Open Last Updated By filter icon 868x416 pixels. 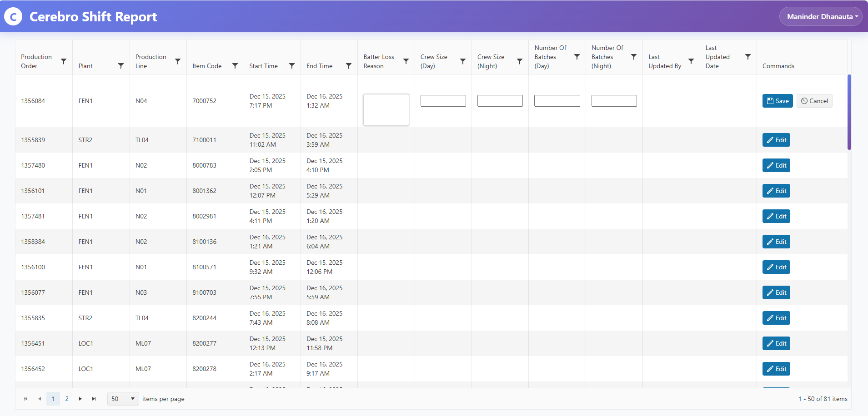pos(691,61)
